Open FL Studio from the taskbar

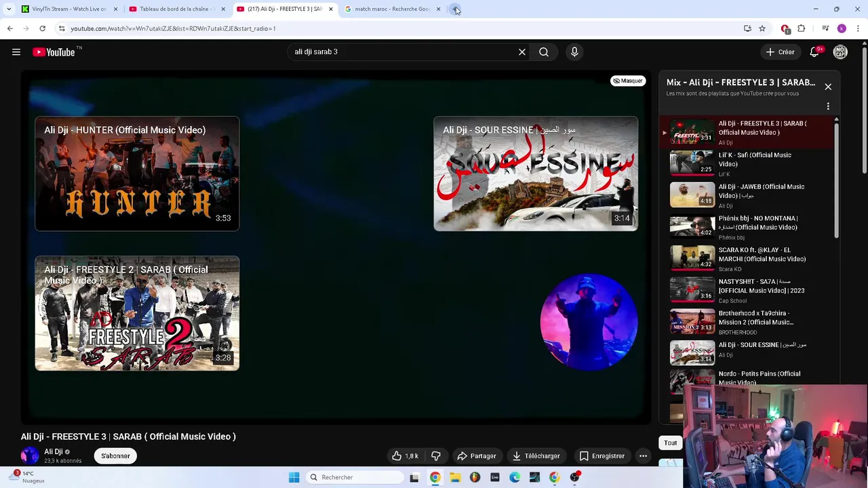click(x=475, y=477)
